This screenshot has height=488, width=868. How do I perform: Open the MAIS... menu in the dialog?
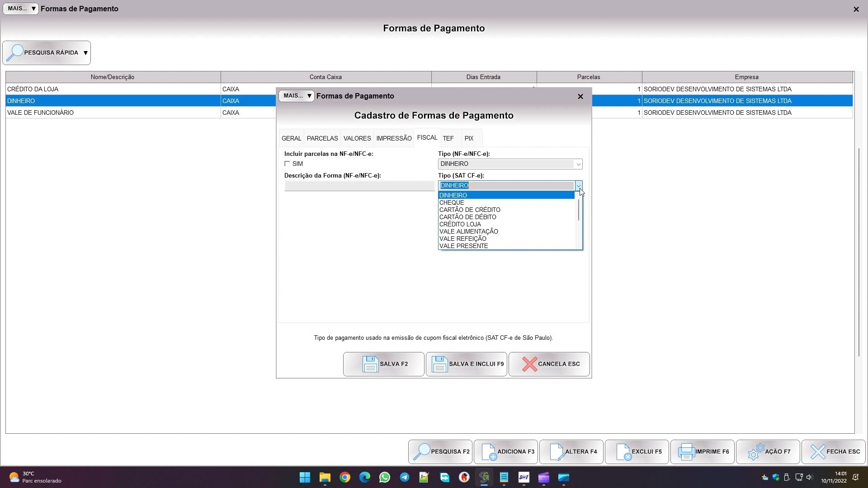click(296, 96)
